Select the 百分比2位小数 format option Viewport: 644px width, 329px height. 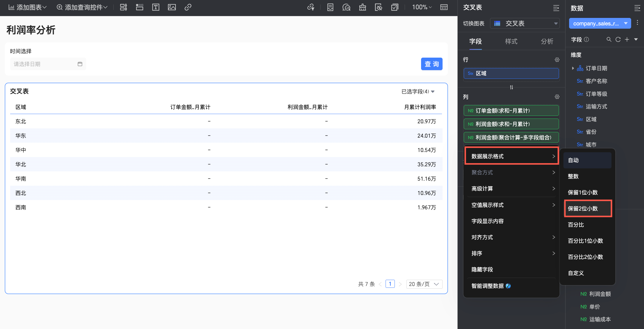pos(587,257)
